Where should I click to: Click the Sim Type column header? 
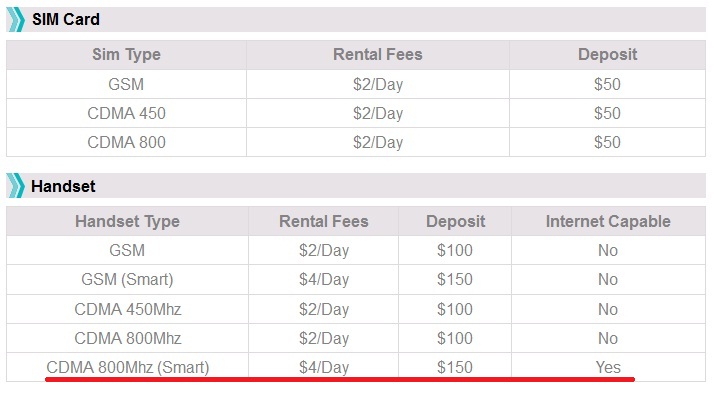pyautogui.click(x=127, y=55)
